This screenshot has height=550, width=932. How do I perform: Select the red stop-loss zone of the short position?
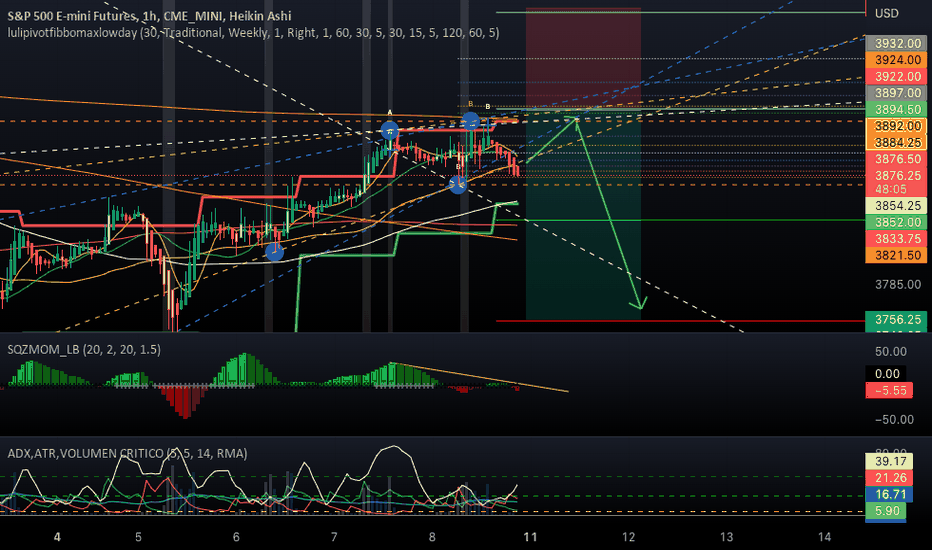pos(583,59)
